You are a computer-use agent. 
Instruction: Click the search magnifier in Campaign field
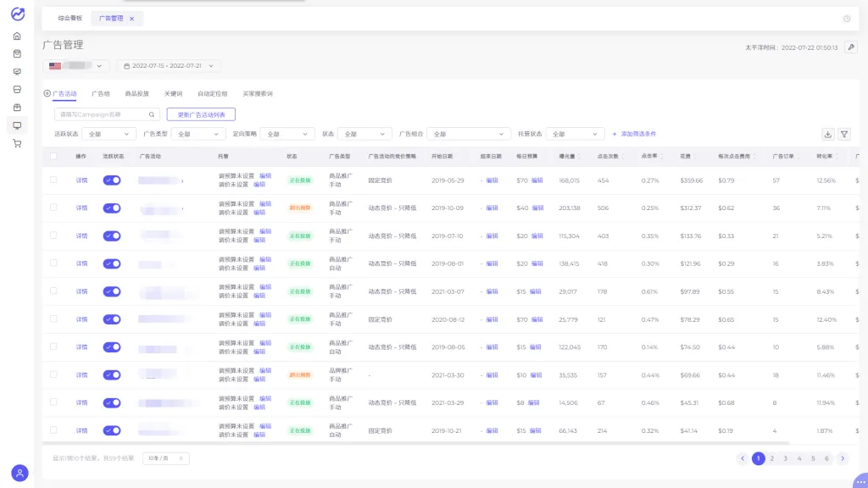click(151, 114)
